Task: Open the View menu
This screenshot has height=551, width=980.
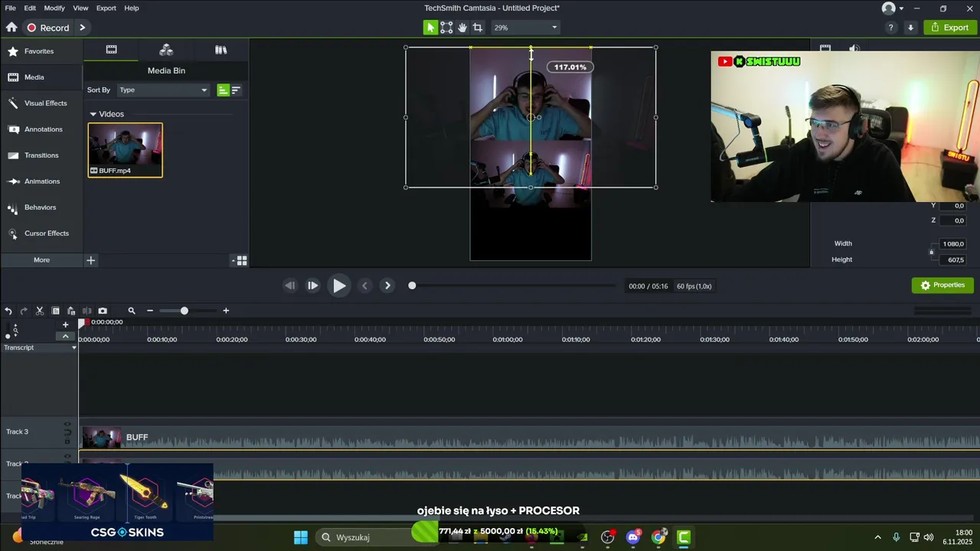Action: click(80, 8)
